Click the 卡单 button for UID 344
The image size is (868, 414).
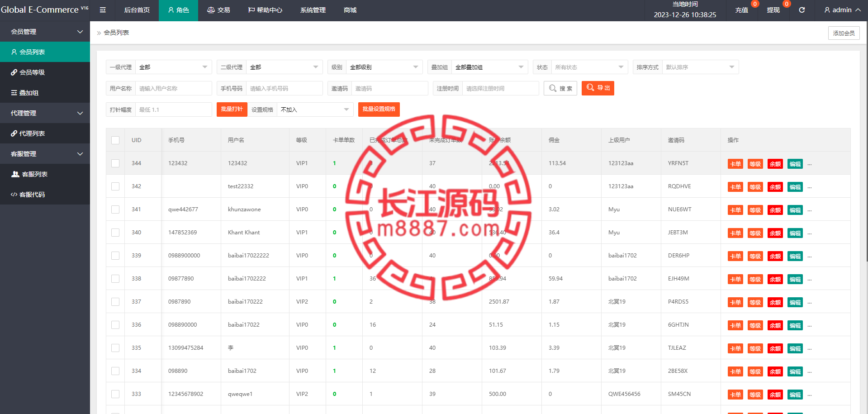click(735, 164)
